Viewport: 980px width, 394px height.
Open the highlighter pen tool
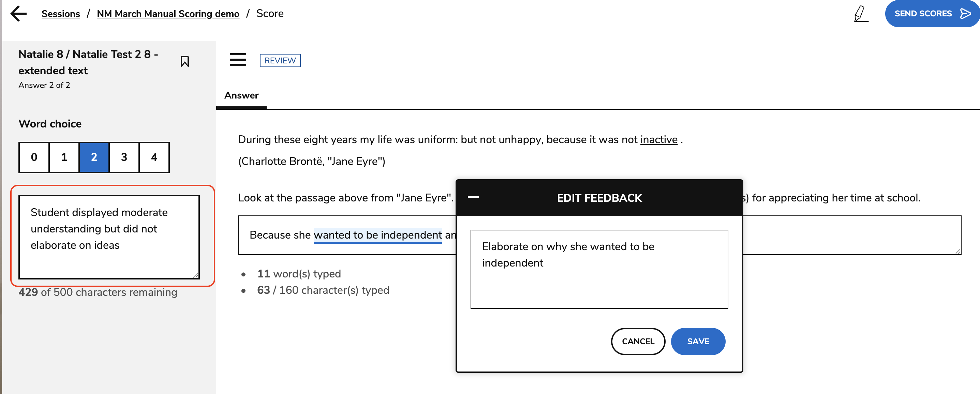tap(861, 14)
